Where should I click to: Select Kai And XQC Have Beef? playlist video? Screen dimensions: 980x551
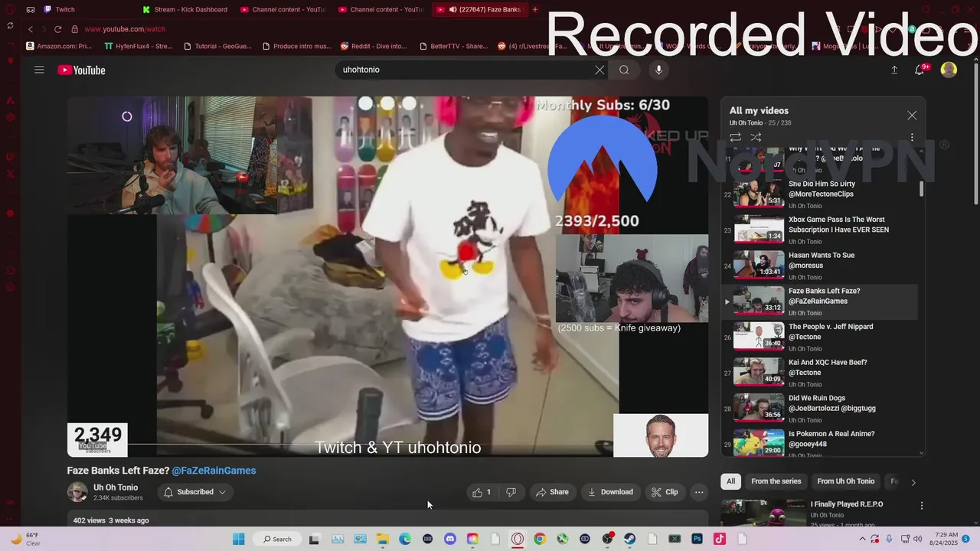(819, 373)
